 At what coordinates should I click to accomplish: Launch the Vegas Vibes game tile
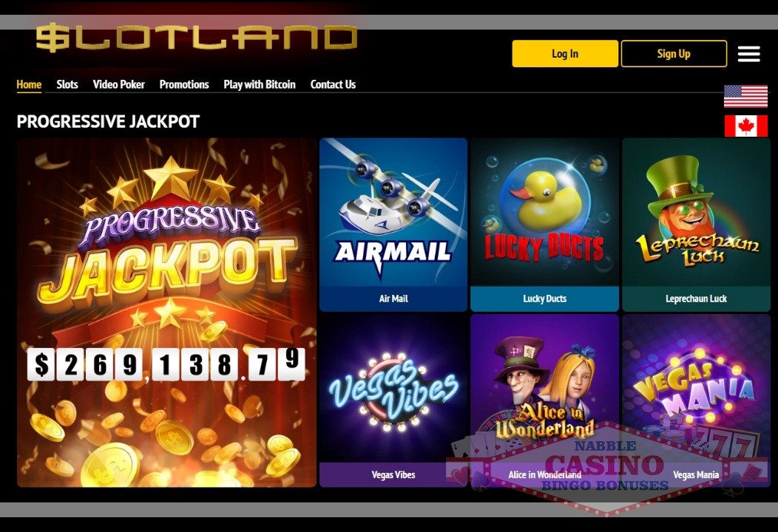[x=393, y=400]
